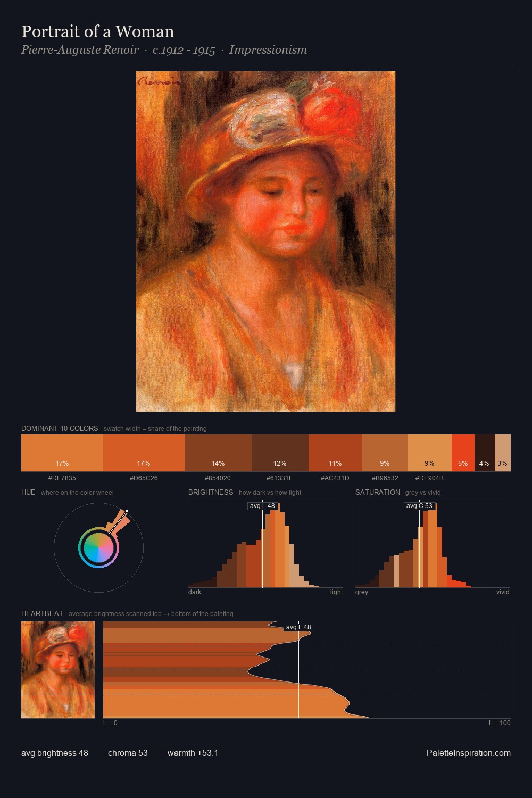Click the heartbeat brightness profile chart
The height and width of the screenshot is (798, 532).
click(x=307, y=670)
